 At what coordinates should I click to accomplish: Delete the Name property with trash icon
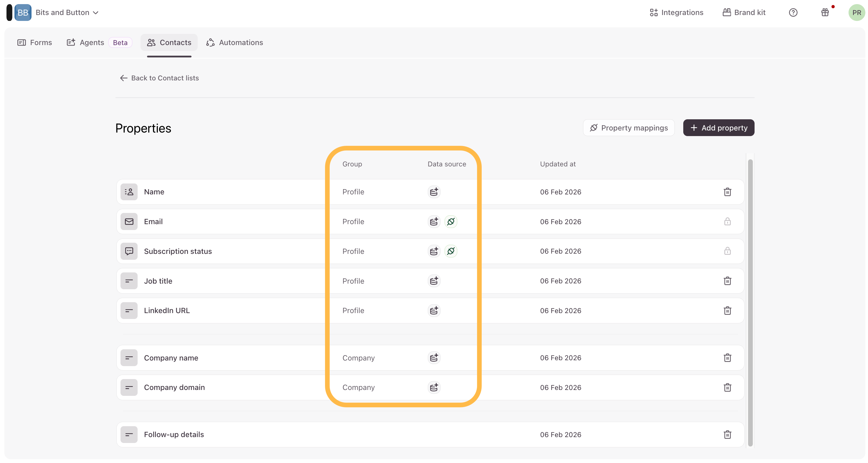click(727, 192)
